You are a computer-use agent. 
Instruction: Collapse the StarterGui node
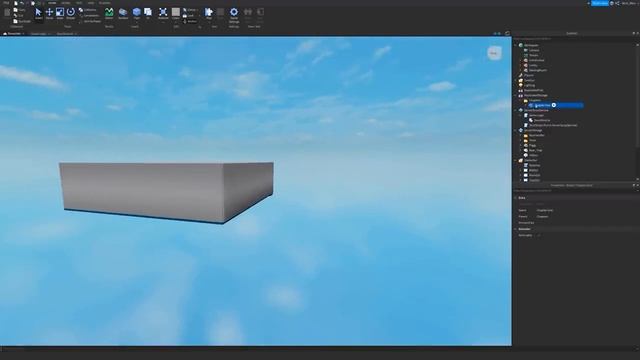click(516, 160)
